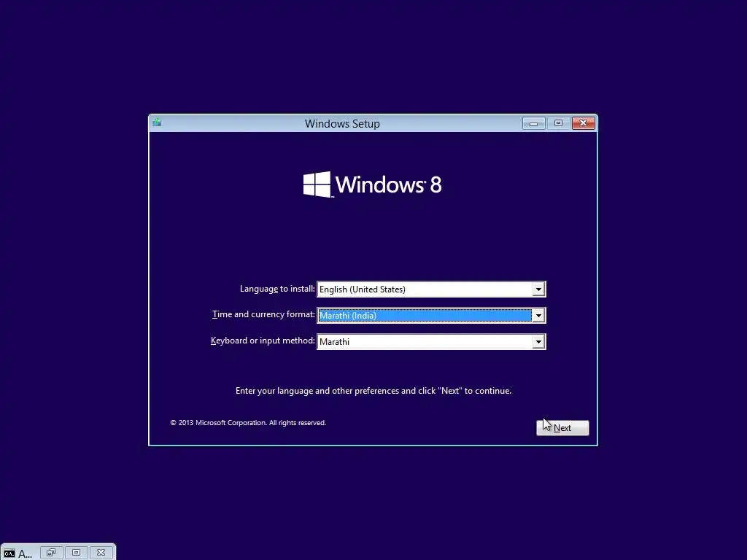The width and height of the screenshot is (747, 560).
Task: Restore the minimized command prompt window
Action: 51,553
